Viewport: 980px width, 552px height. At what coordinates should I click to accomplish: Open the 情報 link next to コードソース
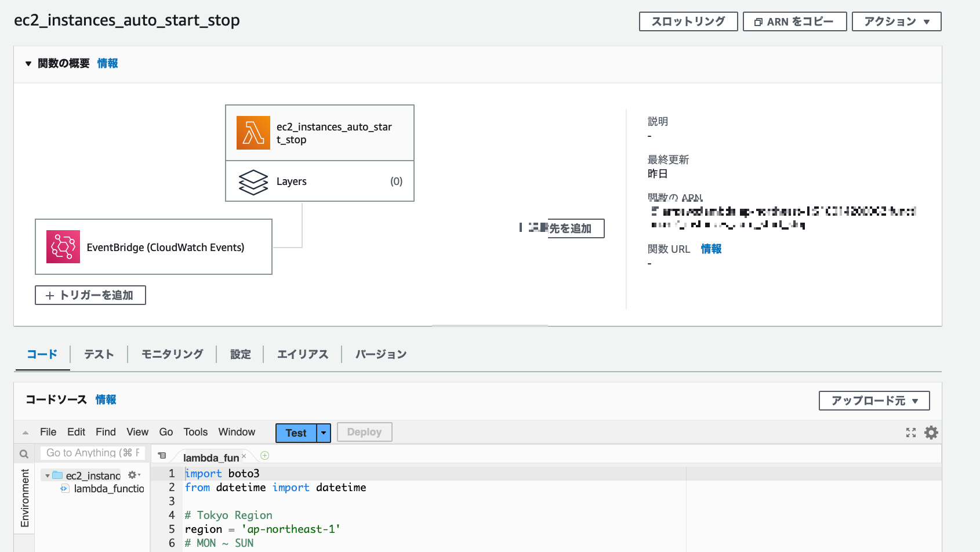click(106, 400)
